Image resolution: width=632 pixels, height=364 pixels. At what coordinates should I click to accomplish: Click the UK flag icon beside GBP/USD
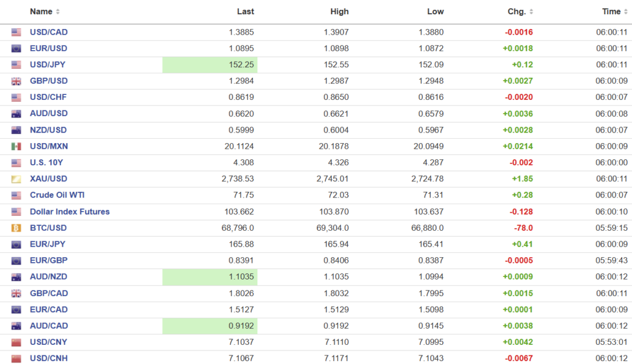[16, 81]
